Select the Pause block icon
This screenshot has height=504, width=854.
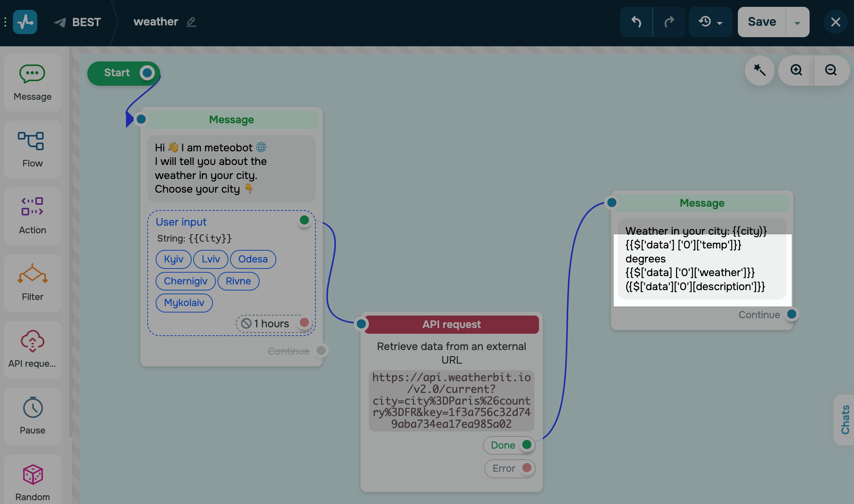32,408
